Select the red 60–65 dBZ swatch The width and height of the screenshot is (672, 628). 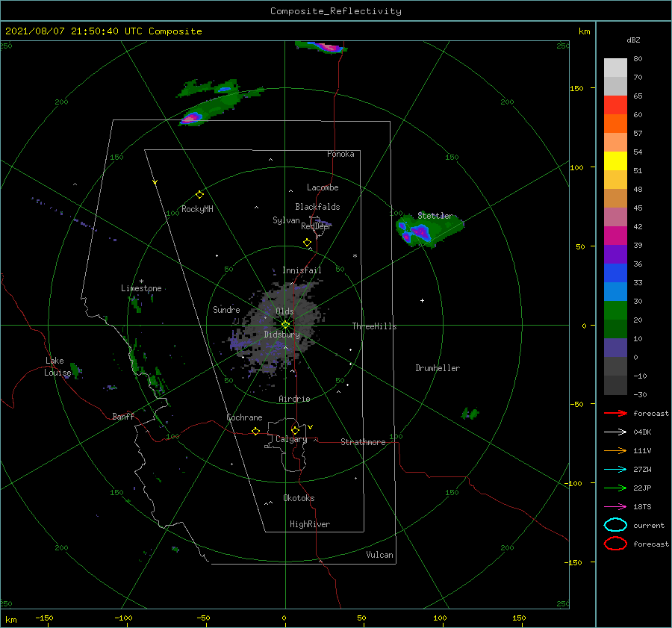[615, 105]
